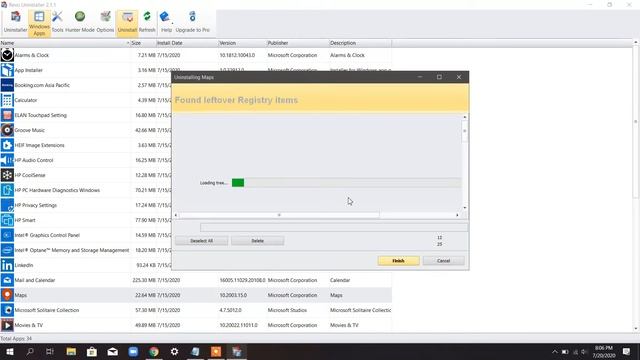Image resolution: width=640 pixels, height=360 pixels.
Task: Refresh the apps list
Action: [x=147, y=22]
